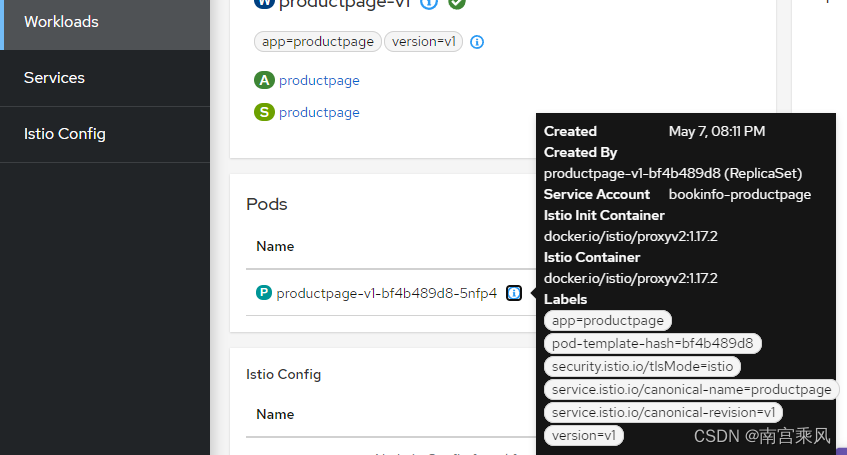
Task: Click security.istio.io/tlsMode=istio label in tooltip
Action: click(x=642, y=367)
